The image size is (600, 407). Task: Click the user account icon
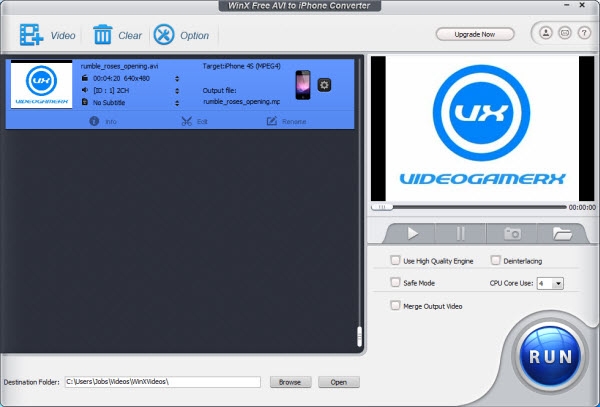coord(545,33)
